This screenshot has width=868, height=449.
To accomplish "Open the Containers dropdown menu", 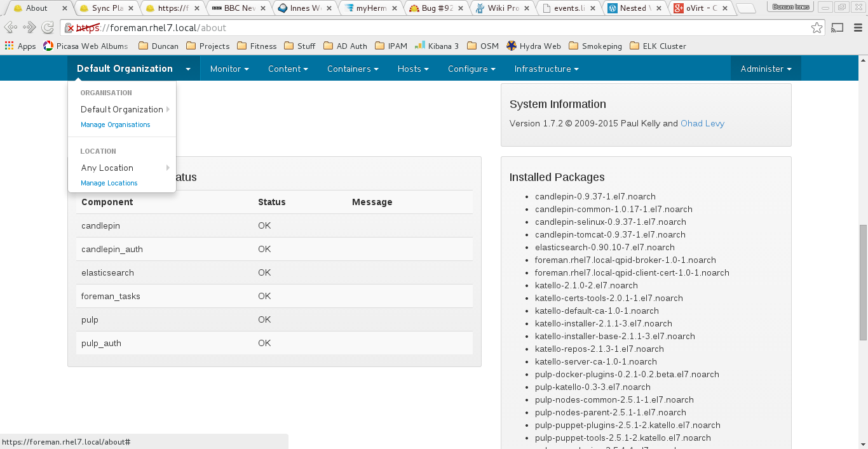I will 353,69.
